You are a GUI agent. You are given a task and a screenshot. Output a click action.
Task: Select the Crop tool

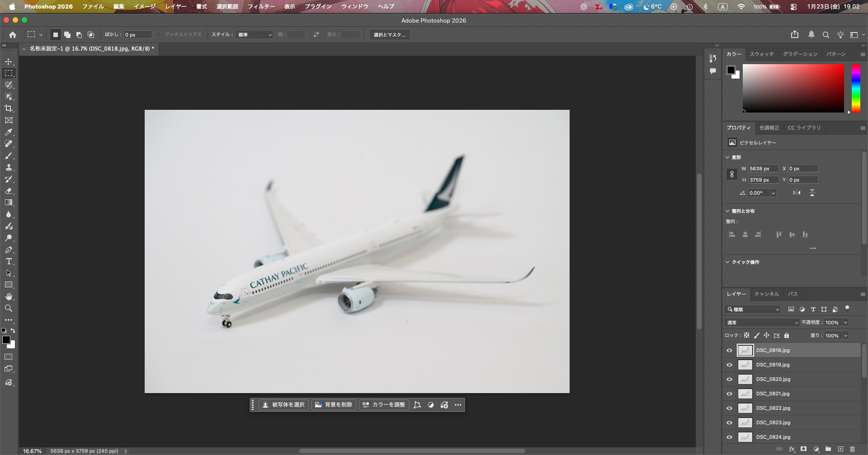tap(9, 108)
